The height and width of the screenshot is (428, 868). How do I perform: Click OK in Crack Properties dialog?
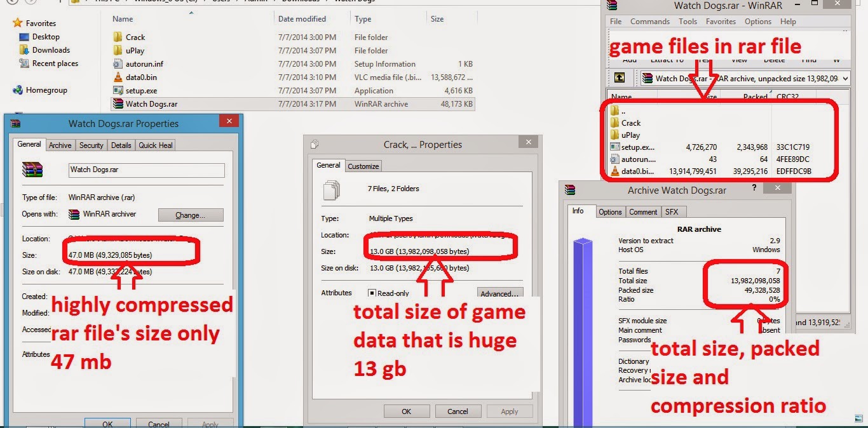(407, 411)
